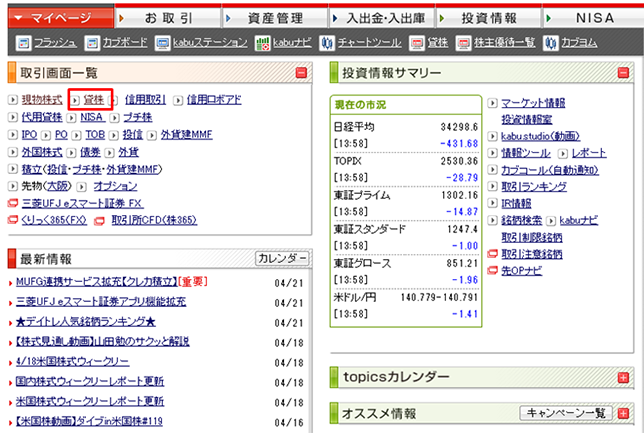Open 投信 link

[133, 135]
